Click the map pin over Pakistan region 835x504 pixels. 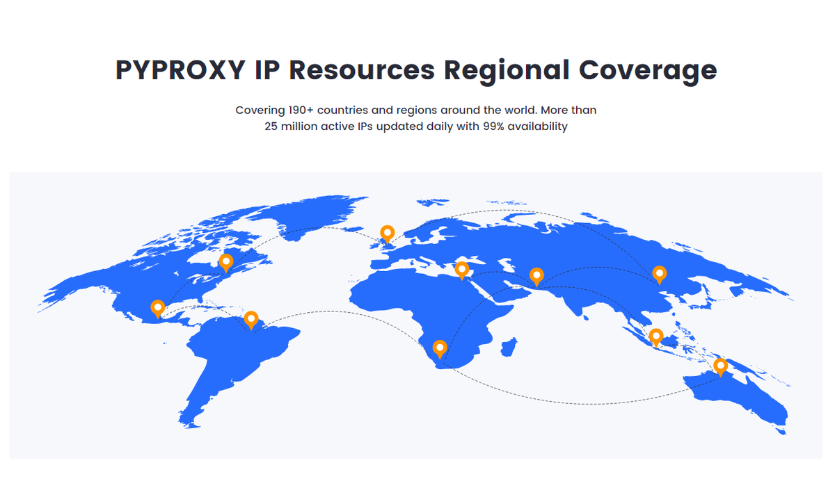click(536, 277)
